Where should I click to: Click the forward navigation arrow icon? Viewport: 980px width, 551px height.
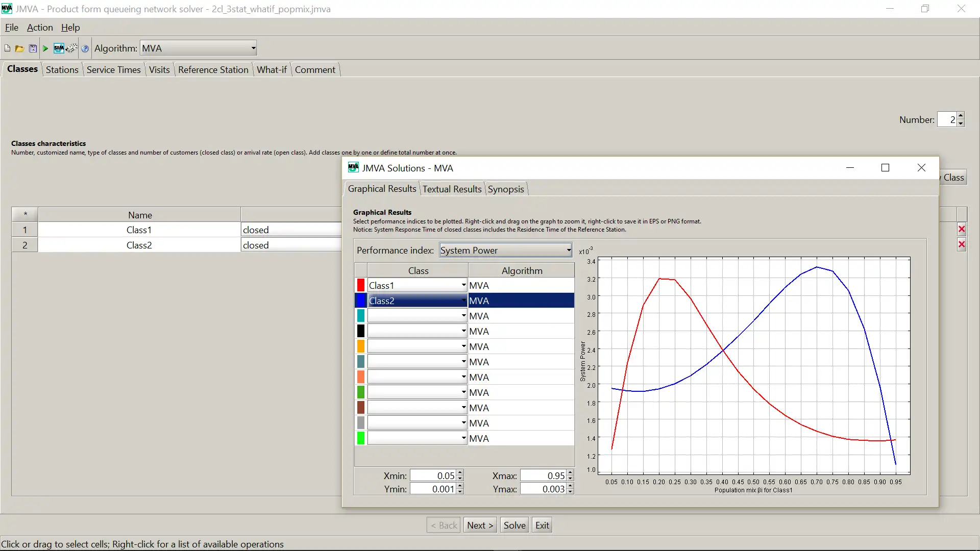46,48
